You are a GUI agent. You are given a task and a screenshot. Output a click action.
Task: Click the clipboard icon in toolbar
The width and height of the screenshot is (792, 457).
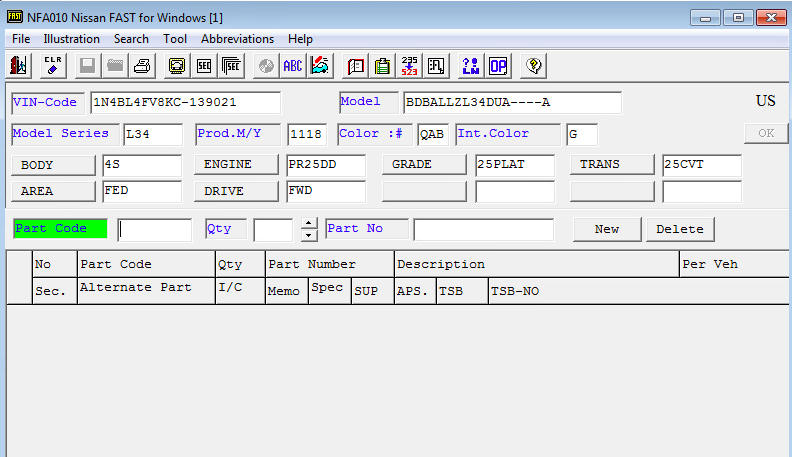click(382, 66)
